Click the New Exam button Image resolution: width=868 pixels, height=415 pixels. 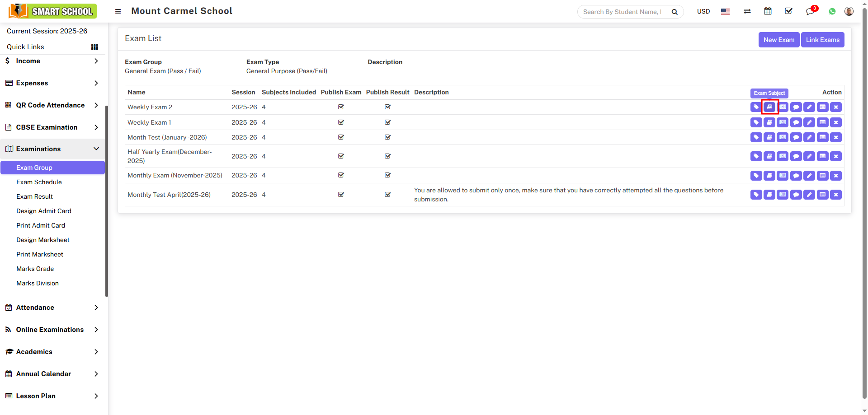tap(779, 40)
